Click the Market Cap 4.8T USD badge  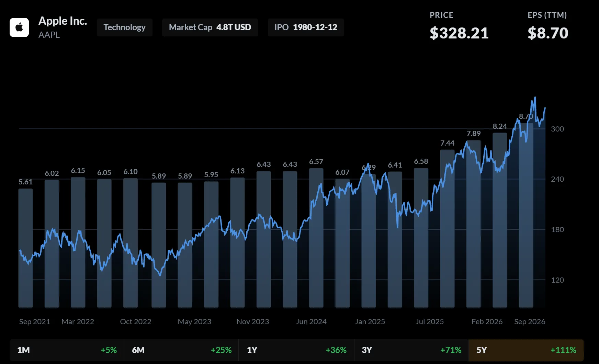coord(210,27)
